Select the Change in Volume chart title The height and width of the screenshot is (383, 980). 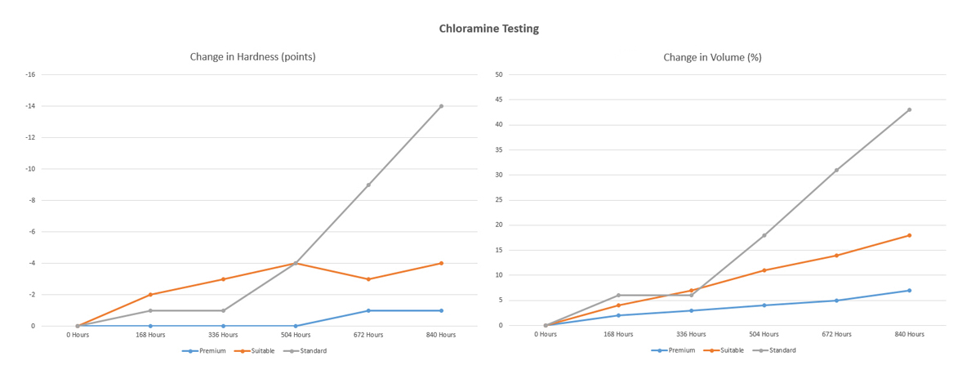click(x=713, y=57)
